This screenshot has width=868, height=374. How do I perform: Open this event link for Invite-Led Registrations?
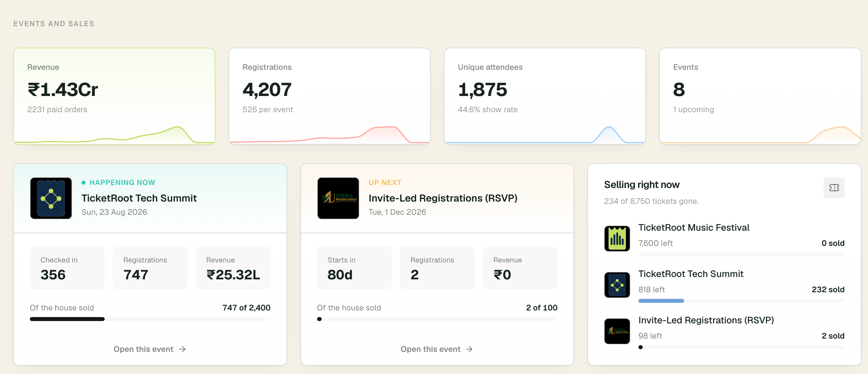coord(437,349)
